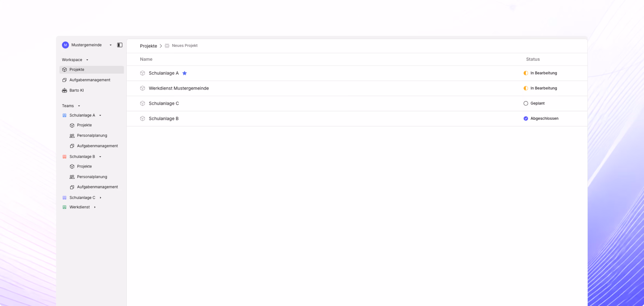Click the empty circle Geplant status icon
Image resolution: width=644 pixels, height=306 pixels.
pyautogui.click(x=526, y=103)
